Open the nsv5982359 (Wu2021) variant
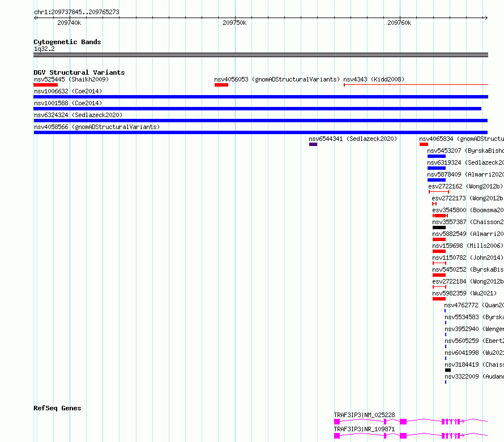 [x=464, y=293]
